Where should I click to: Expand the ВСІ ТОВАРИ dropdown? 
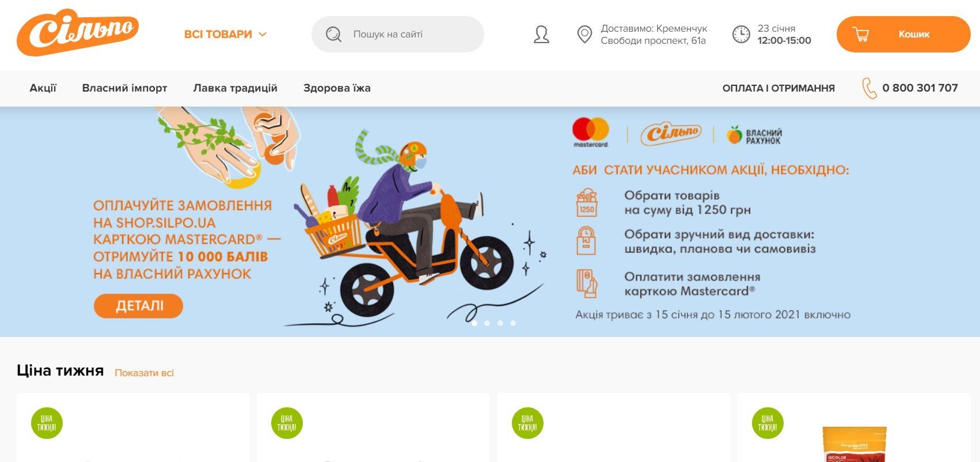click(x=225, y=35)
